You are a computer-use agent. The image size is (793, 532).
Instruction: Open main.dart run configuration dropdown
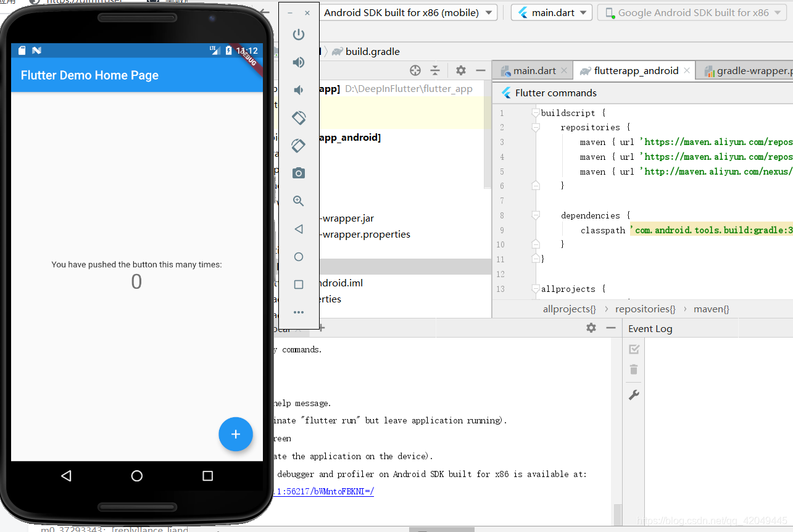click(552, 12)
